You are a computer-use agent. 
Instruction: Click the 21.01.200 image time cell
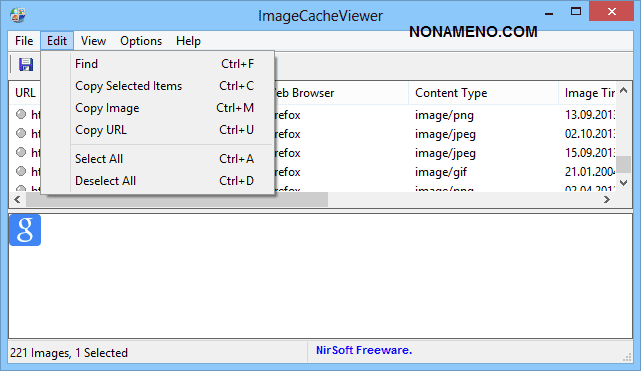pos(589,172)
